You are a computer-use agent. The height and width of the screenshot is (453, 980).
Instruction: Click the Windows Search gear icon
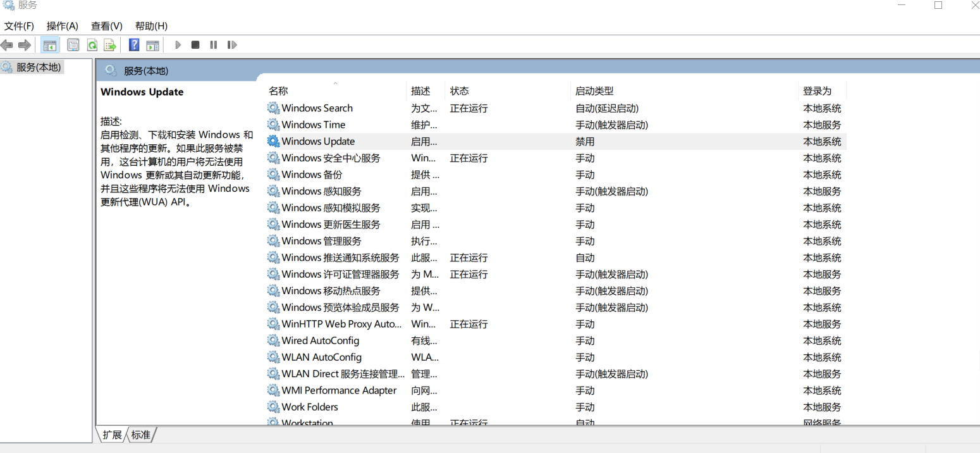point(273,108)
